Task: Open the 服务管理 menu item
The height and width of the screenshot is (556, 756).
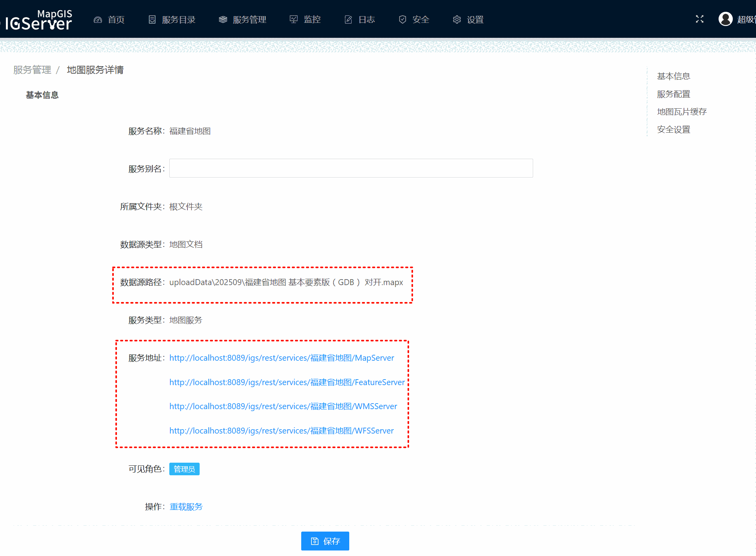Action: [249, 20]
